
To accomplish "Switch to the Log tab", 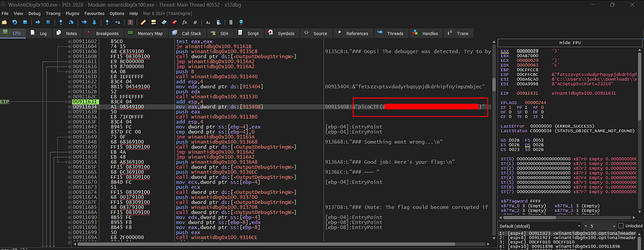I will pyautogui.click(x=40, y=33).
